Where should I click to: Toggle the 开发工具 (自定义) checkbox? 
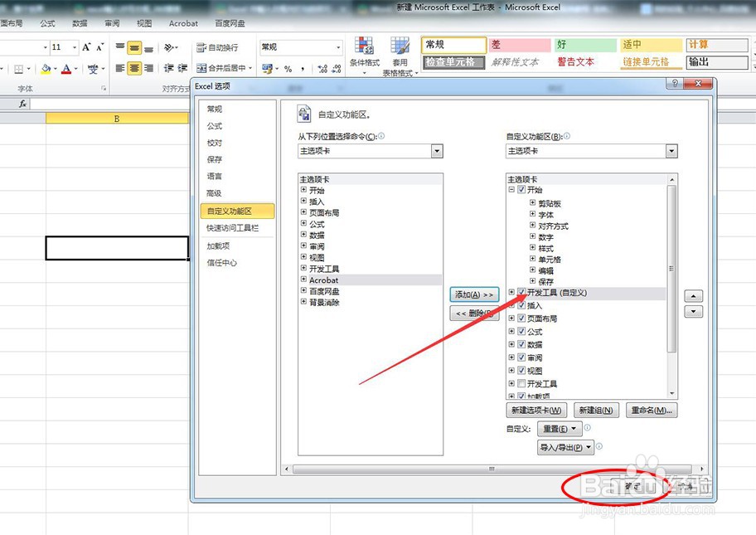coord(521,292)
